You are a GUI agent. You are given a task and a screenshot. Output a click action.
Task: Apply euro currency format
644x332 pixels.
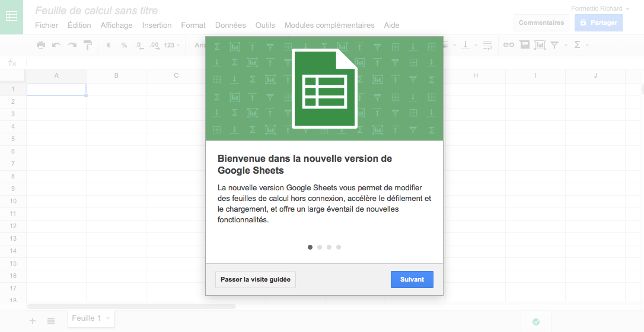point(109,45)
